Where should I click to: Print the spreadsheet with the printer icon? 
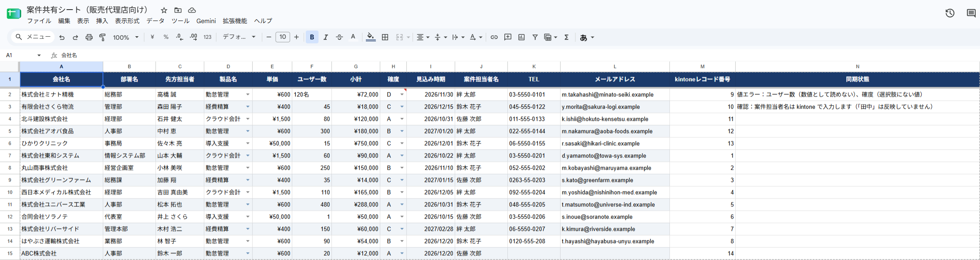pyautogui.click(x=89, y=38)
